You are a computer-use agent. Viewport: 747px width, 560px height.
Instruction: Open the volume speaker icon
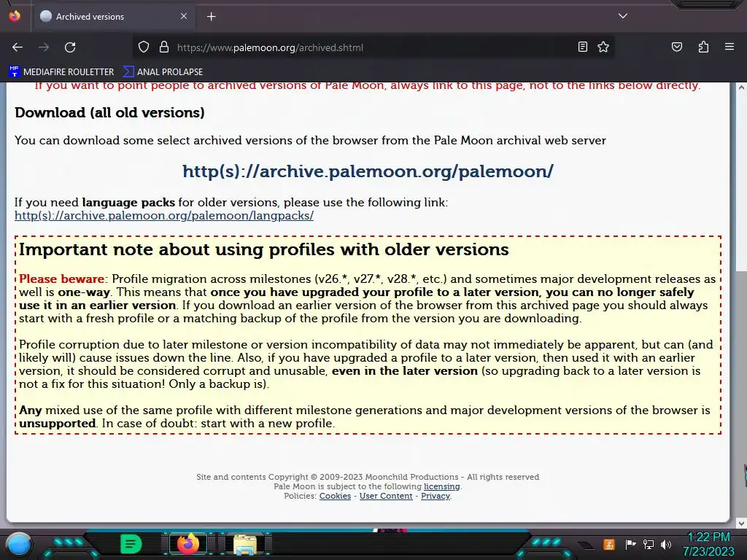point(666,544)
